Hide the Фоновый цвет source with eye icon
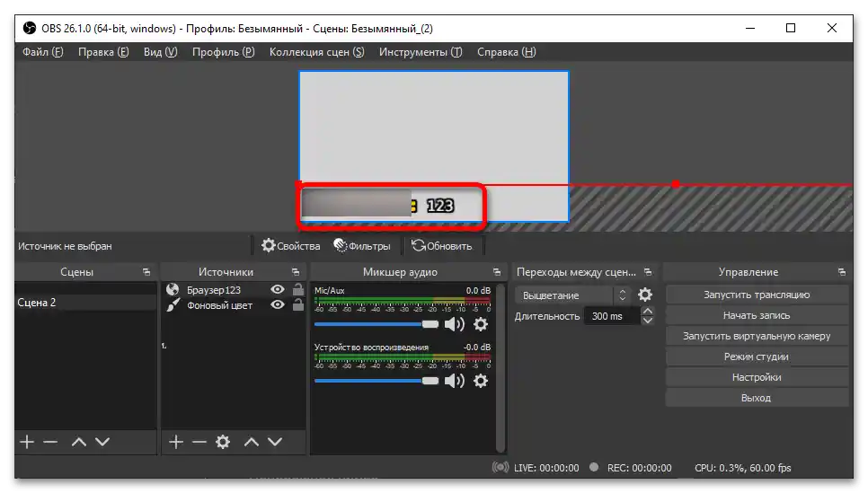This screenshot has width=868, height=493. pos(278,305)
